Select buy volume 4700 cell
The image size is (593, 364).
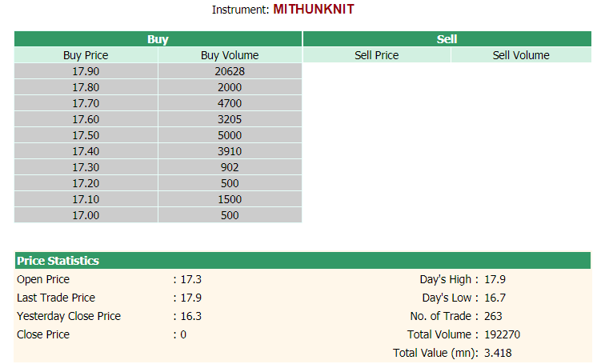point(230,103)
